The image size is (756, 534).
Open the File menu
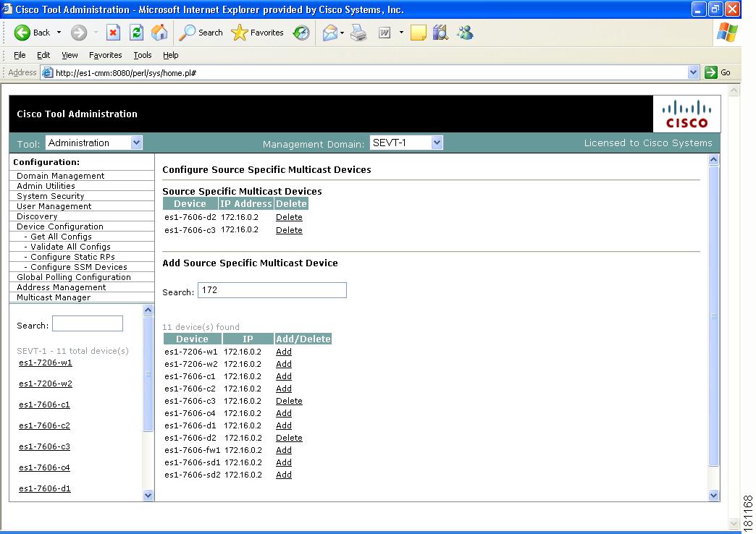pyautogui.click(x=20, y=55)
